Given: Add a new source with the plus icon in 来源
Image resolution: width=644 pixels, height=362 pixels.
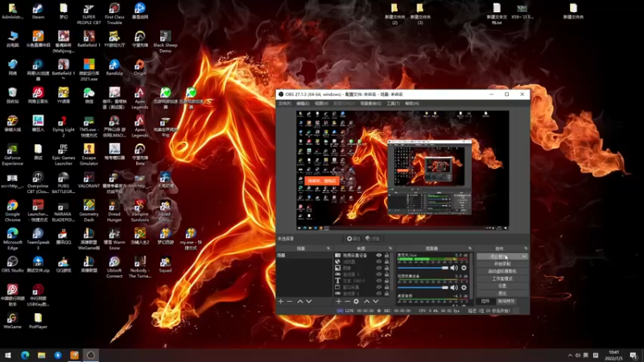Looking at the screenshot, I should [339, 301].
